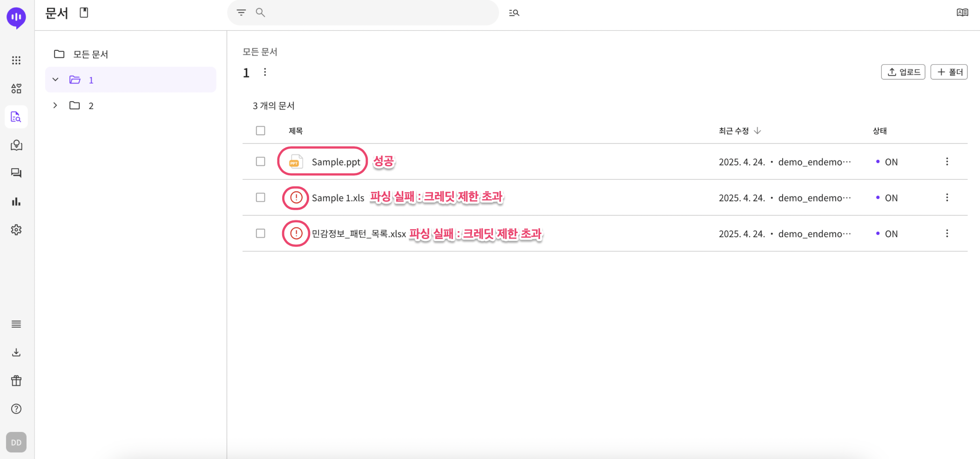
Task: Open the apps grid icon in sidebar
Action: 16,60
